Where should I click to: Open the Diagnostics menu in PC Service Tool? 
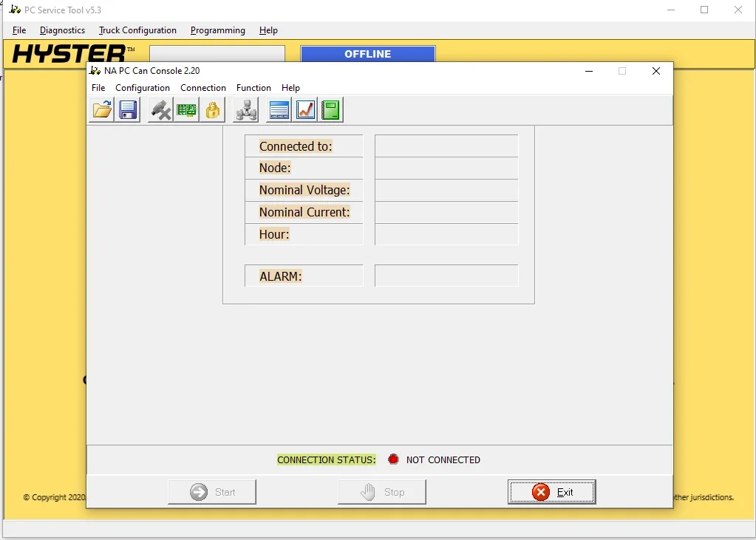coord(62,30)
